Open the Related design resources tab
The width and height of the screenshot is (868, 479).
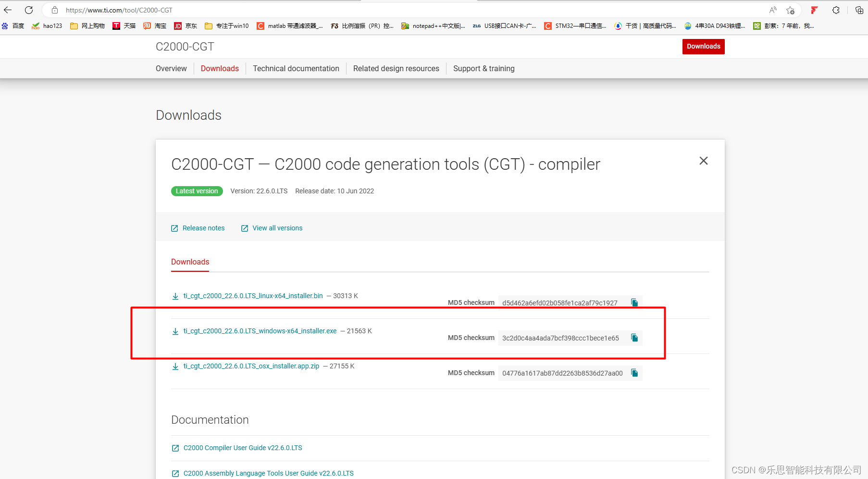396,69
